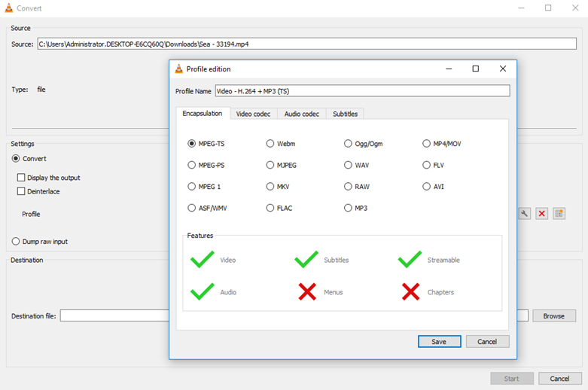Select the MPEG-TS encapsulation radio button
Image resolution: width=588 pixels, height=390 pixels.
pos(192,144)
